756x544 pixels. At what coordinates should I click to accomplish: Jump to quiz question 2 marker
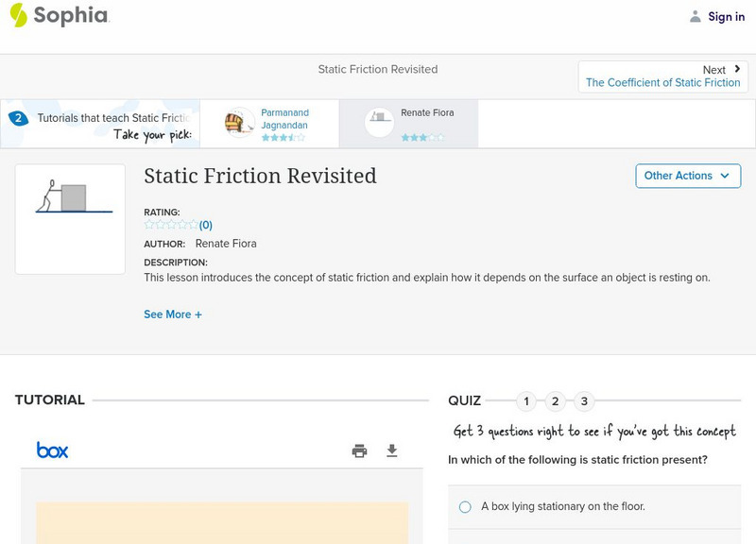tap(556, 400)
